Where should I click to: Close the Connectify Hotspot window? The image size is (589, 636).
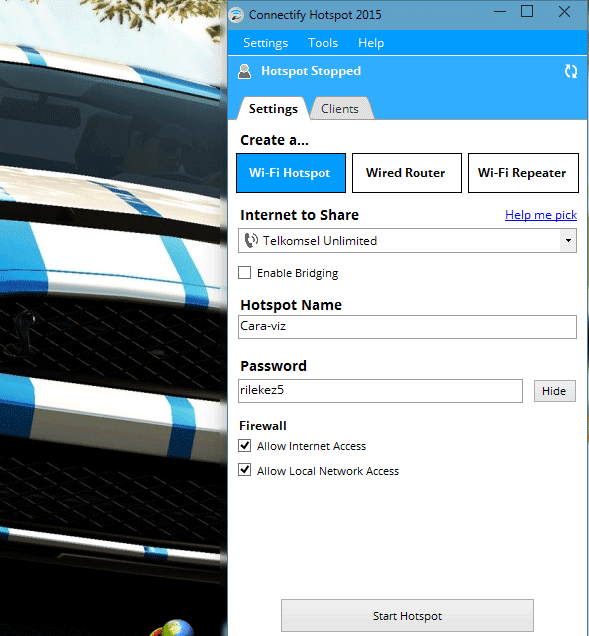tap(564, 11)
